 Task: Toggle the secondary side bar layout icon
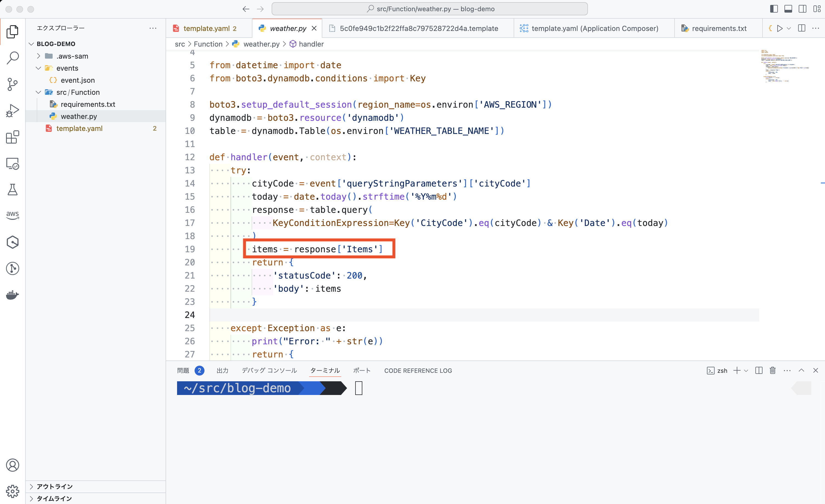click(803, 9)
